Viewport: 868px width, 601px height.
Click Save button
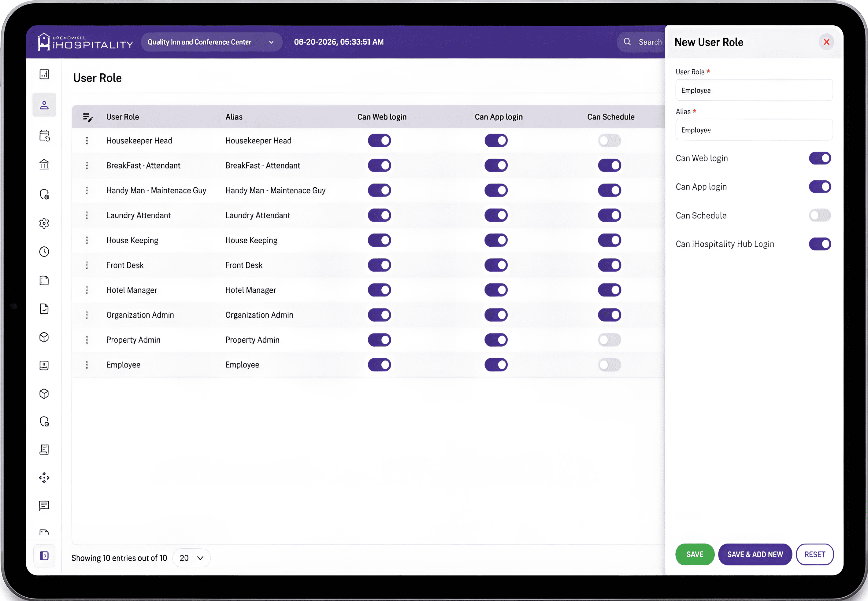click(695, 554)
